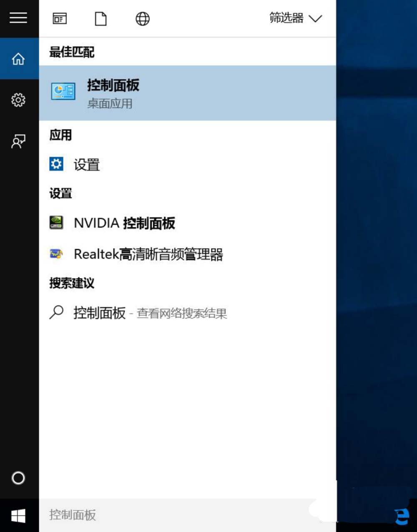Click the 搜索建议 heading
The image size is (417, 532).
coord(72,283)
